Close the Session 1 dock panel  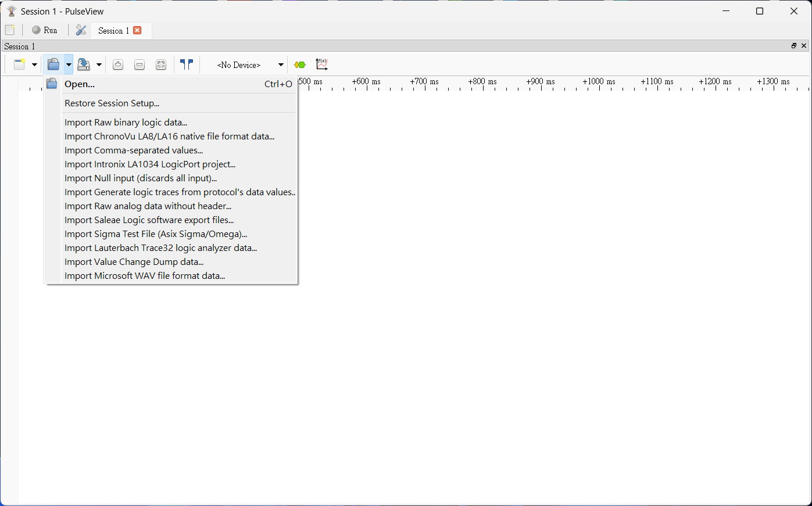(x=804, y=46)
